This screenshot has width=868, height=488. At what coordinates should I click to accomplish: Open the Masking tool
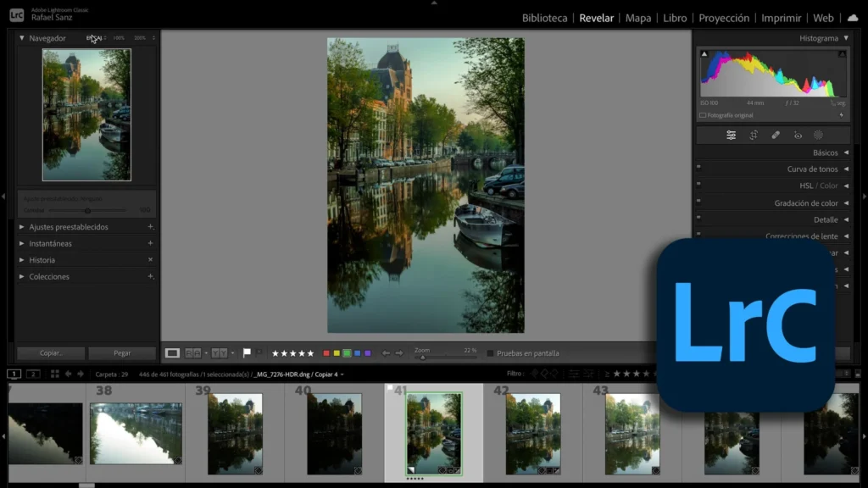(818, 135)
